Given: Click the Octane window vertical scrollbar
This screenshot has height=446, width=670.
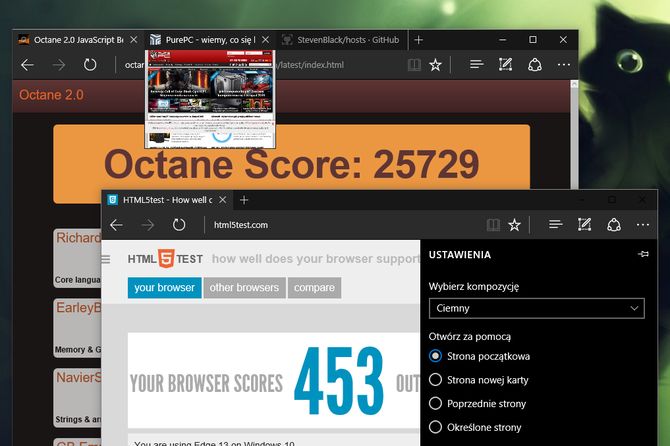Looking at the screenshot, I should click(x=574, y=135).
